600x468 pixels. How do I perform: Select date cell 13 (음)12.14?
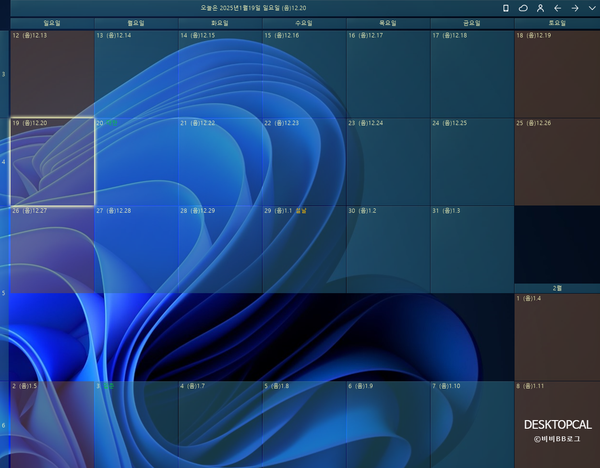pos(136,74)
